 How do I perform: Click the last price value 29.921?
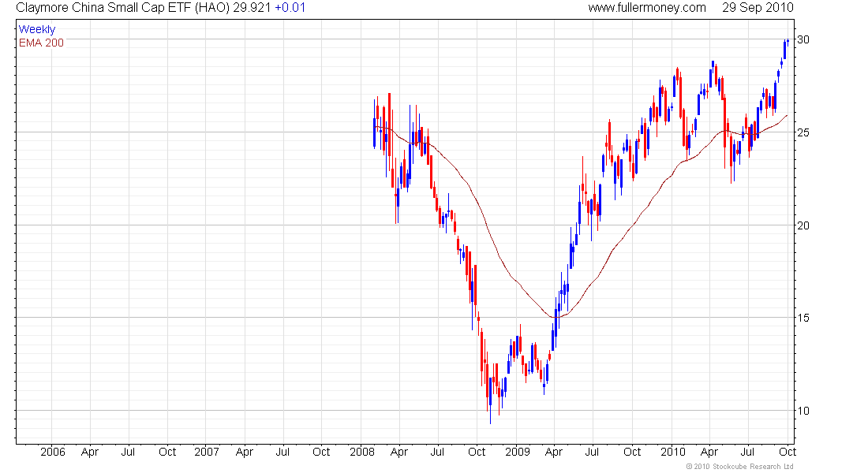(x=252, y=8)
